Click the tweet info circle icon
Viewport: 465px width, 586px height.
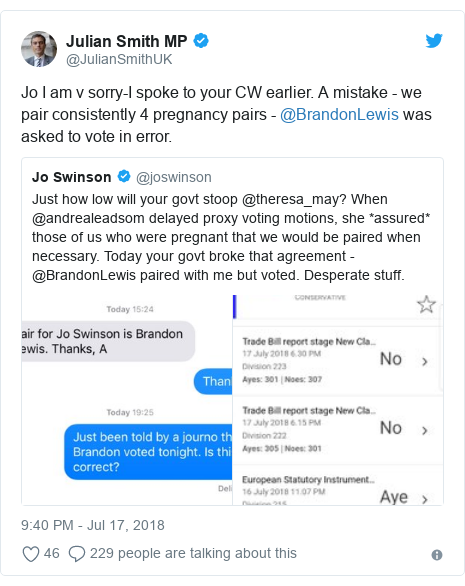click(x=437, y=555)
